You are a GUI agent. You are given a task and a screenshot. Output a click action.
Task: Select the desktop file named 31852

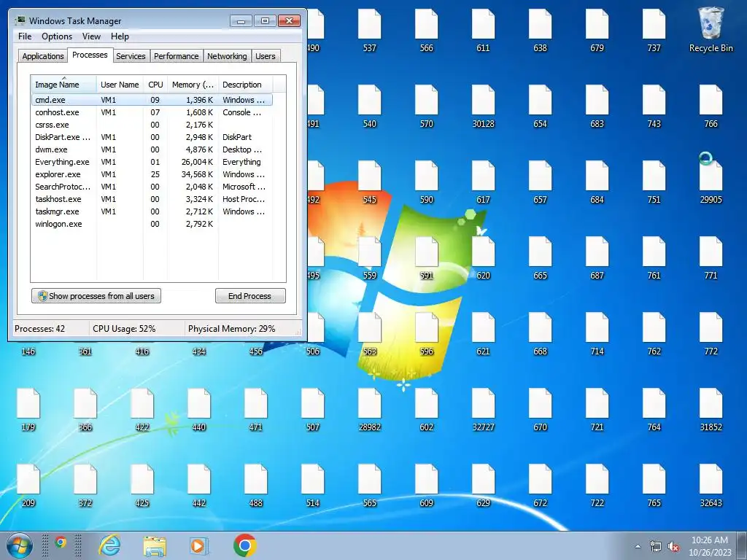tap(711, 409)
